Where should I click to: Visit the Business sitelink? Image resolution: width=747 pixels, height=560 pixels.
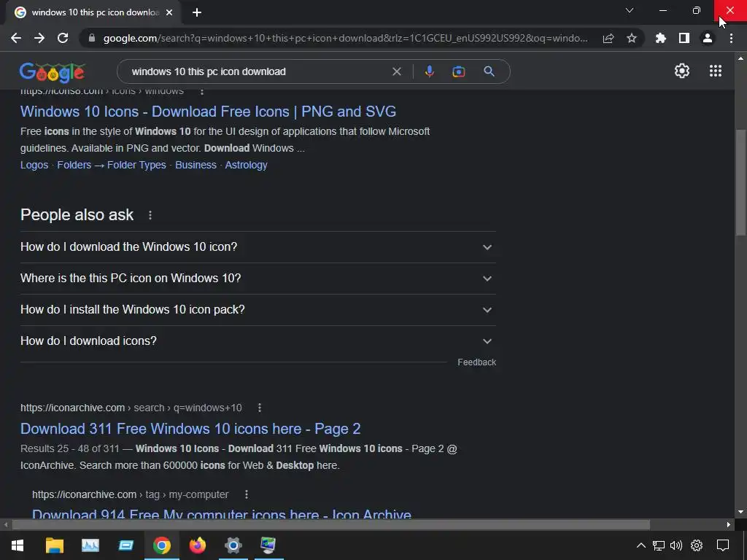(x=196, y=165)
